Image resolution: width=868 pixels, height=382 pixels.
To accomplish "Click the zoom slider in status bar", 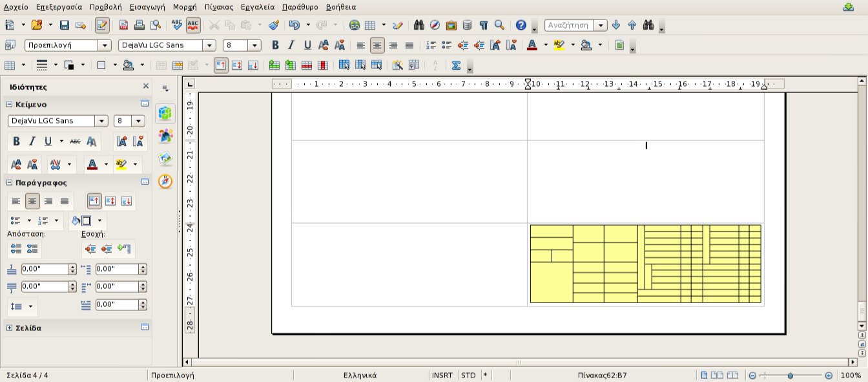I will point(790,376).
